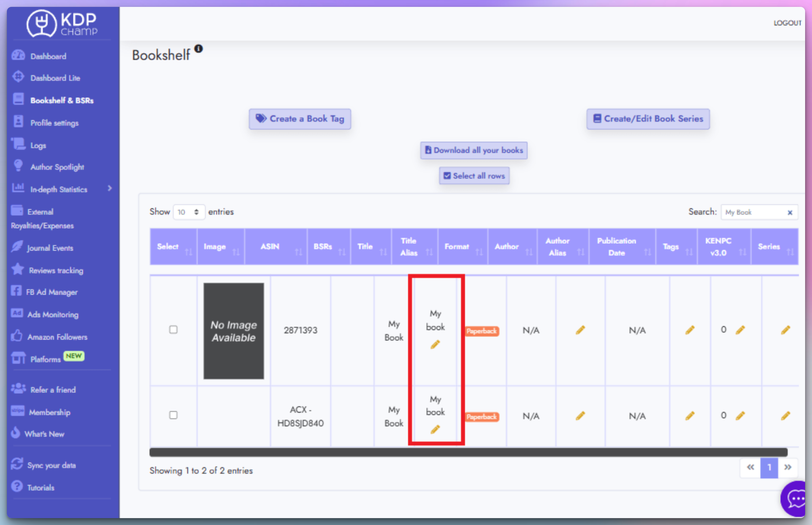Click Paperback badge for book 2871393
The image size is (812, 525).
481,331
